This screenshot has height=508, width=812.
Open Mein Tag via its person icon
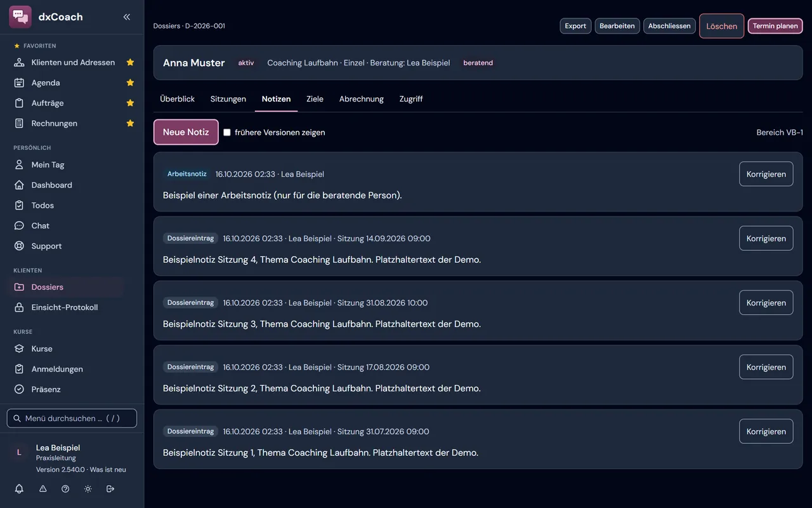pyautogui.click(x=19, y=164)
